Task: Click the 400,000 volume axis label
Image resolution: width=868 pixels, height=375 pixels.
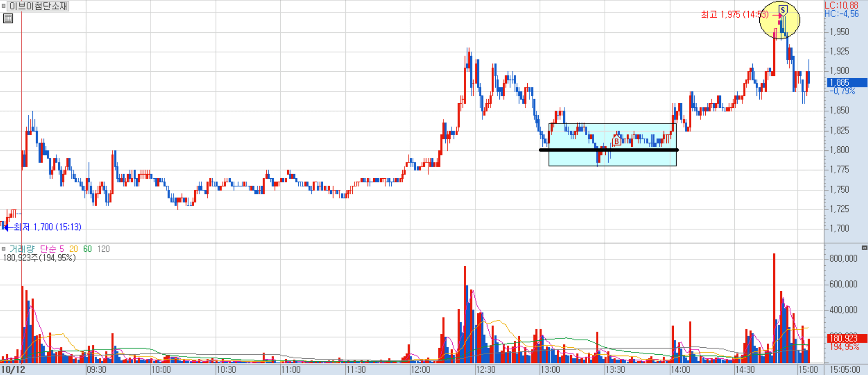Action: tap(843, 310)
